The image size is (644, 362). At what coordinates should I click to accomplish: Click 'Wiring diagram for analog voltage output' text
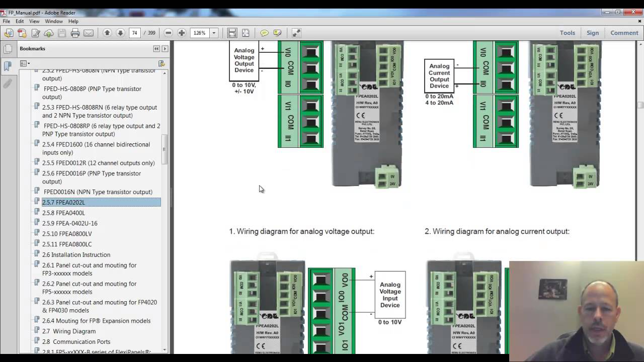pyautogui.click(x=305, y=231)
